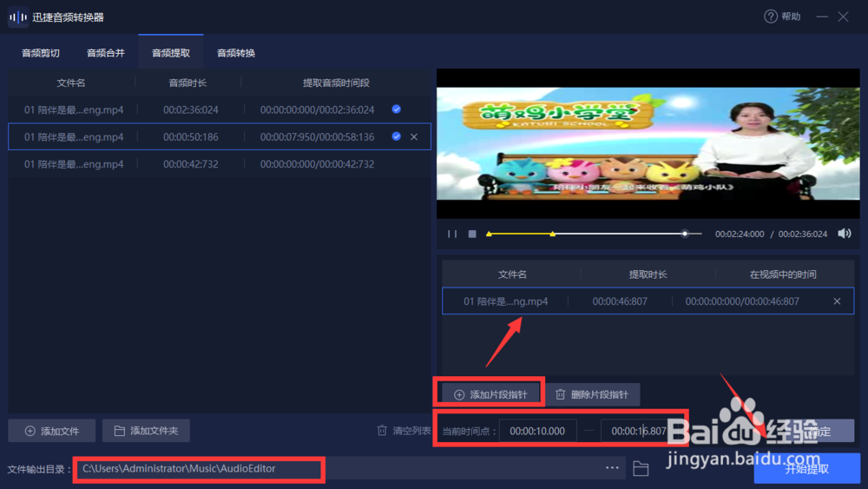
Task: Click 删除片段指针 button
Action: tap(592, 394)
